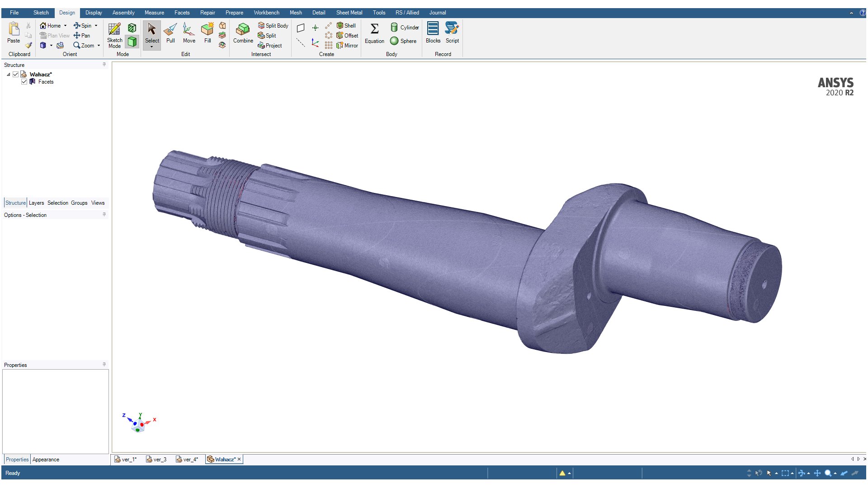Collapse the Wahacz tree node
The image size is (868, 488).
click(9, 75)
